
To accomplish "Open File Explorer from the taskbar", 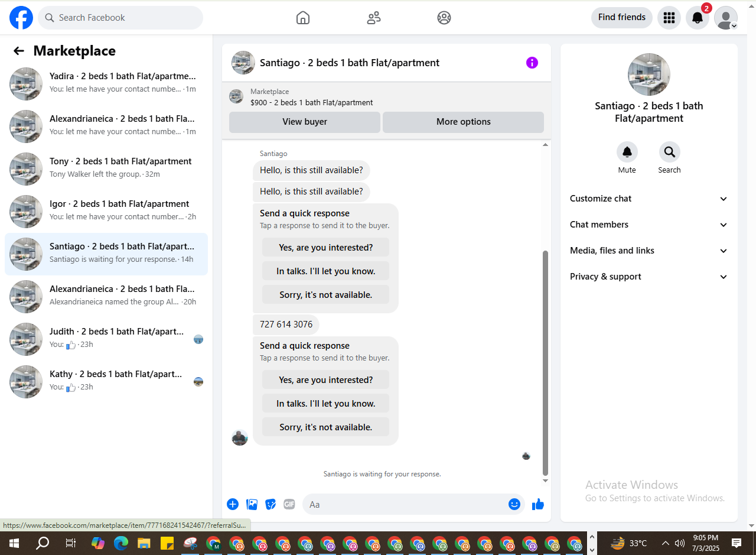I will pyautogui.click(x=144, y=543).
